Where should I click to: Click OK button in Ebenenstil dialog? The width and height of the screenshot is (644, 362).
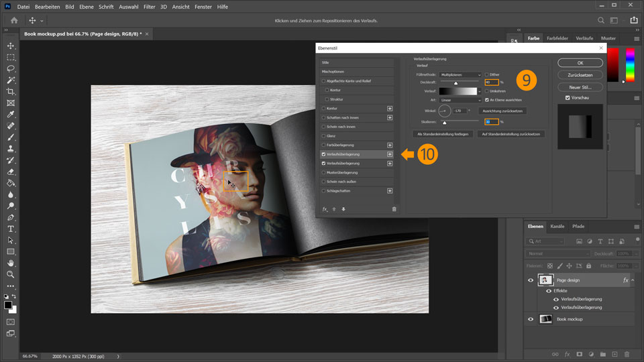[x=580, y=63]
